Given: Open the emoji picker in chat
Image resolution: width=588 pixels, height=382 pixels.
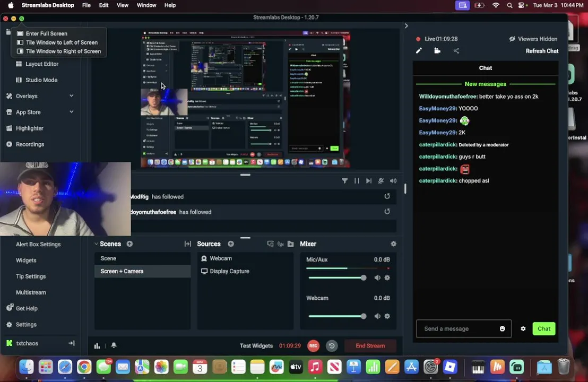Looking at the screenshot, I should click(x=502, y=329).
